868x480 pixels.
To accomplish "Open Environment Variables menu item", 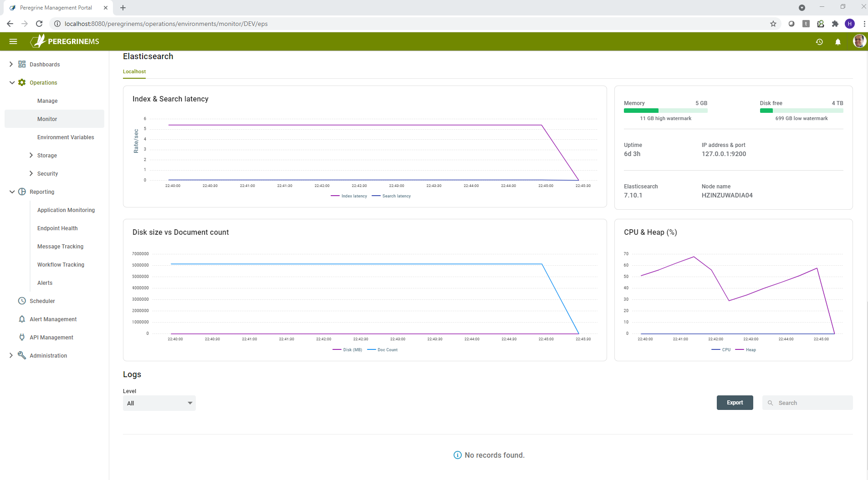I will (x=66, y=137).
